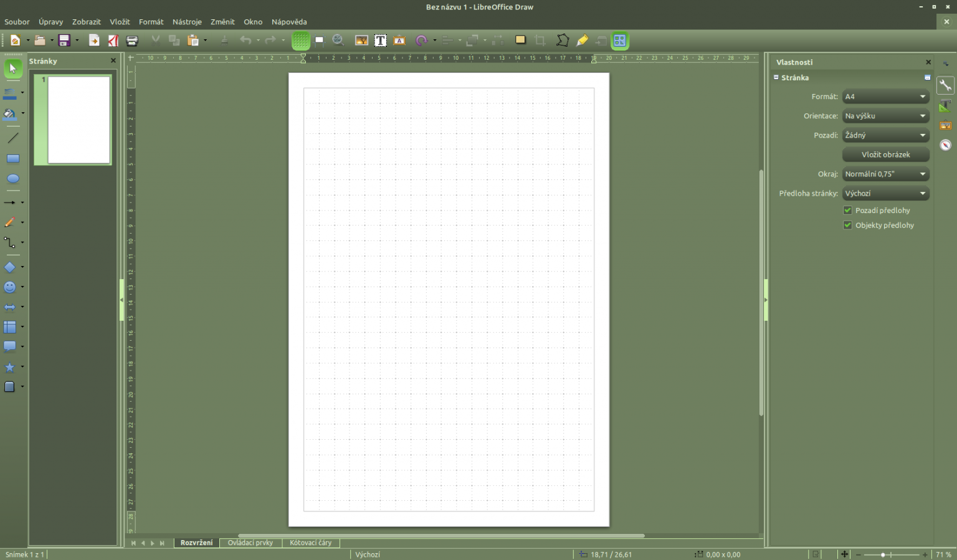
Task: Select the smiley face symbol shapes tool
Action: point(10,287)
